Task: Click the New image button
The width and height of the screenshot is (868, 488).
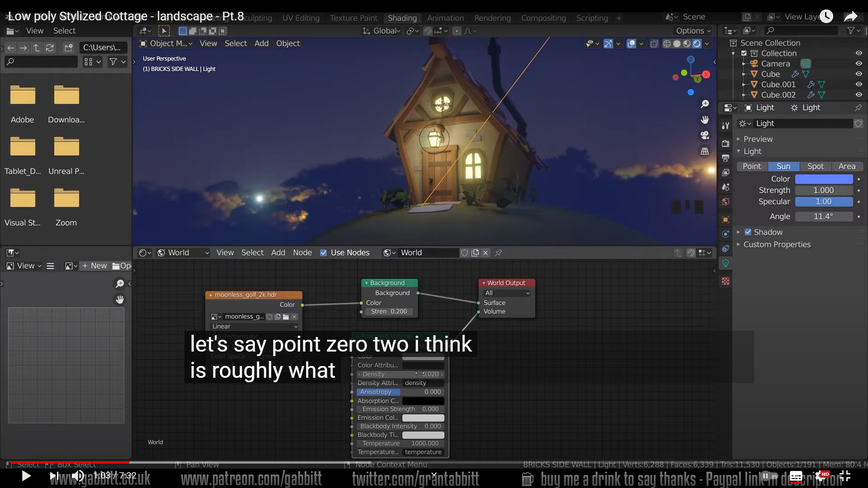Action: click(x=94, y=266)
